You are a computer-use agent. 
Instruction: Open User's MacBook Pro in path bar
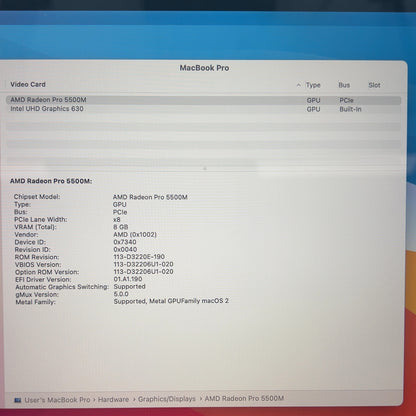pyautogui.click(x=57, y=400)
